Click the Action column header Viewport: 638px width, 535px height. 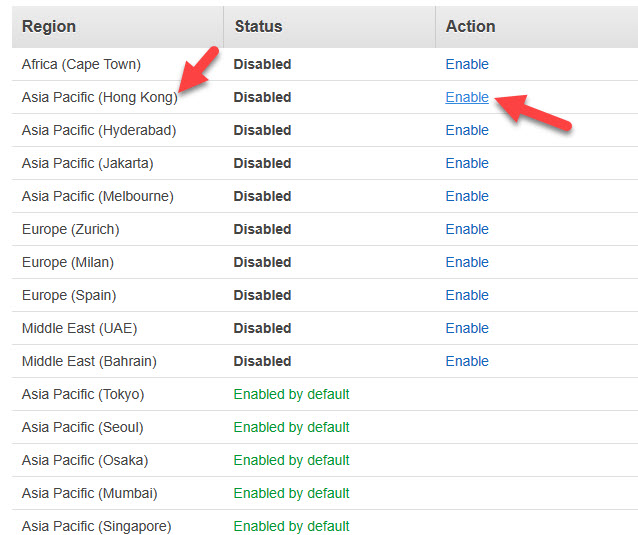coord(470,26)
